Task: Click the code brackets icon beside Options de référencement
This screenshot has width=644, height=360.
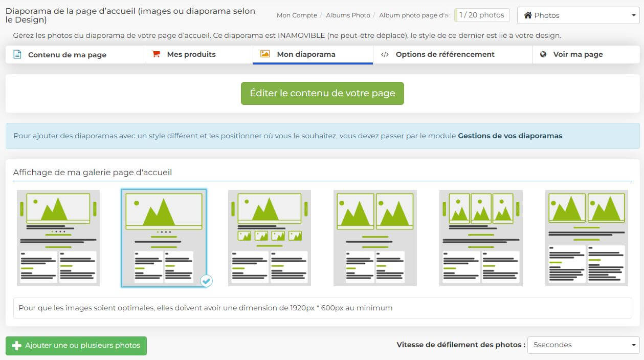Action: tap(385, 54)
